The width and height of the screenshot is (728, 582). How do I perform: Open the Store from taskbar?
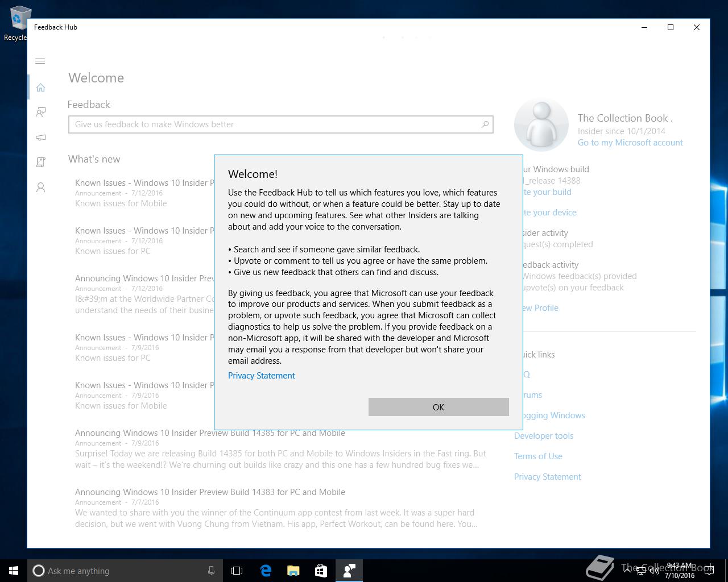click(x=321, y=571)
